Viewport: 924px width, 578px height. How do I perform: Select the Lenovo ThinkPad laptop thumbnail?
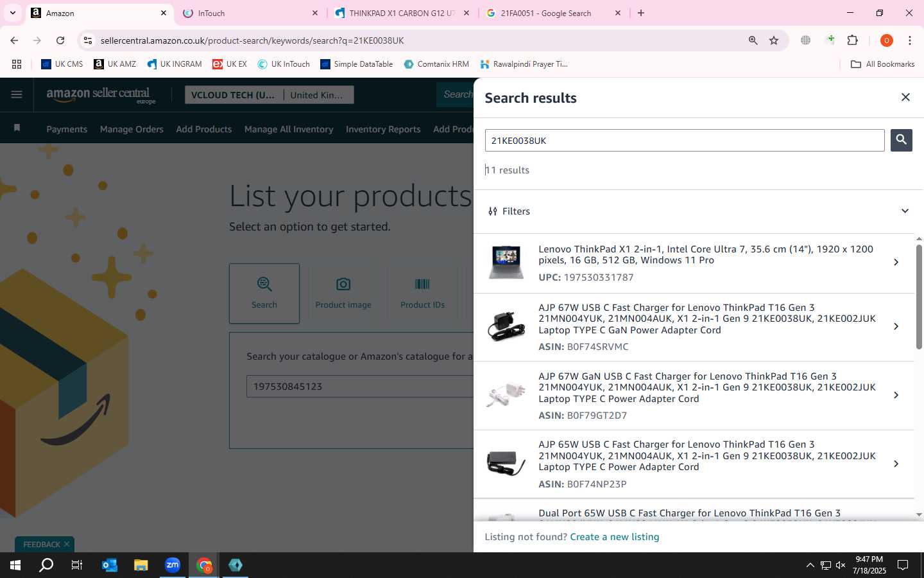[x=506, y=262]
